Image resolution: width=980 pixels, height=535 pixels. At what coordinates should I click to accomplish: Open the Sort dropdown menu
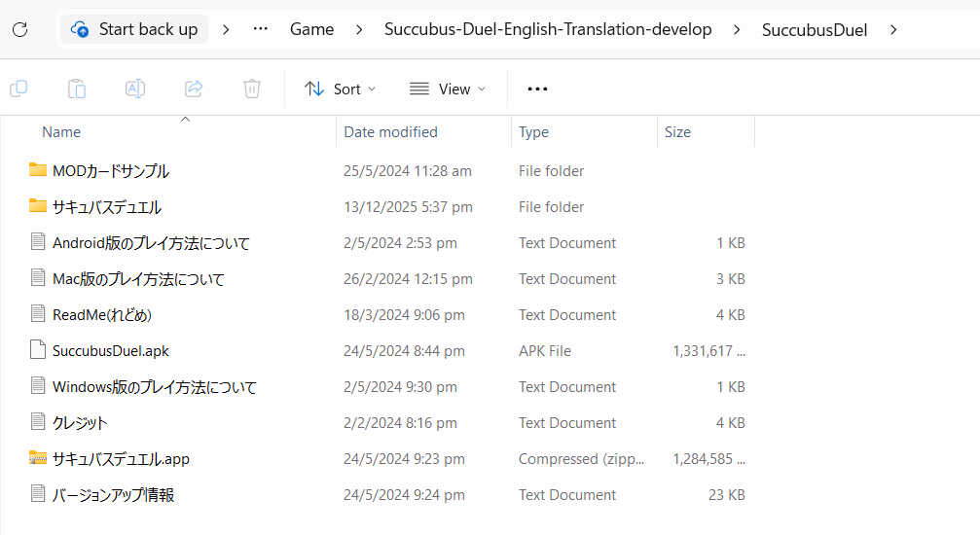pos(340,89)
